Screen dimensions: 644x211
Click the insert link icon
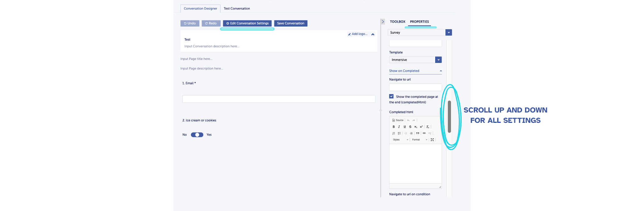coord(424,133)
